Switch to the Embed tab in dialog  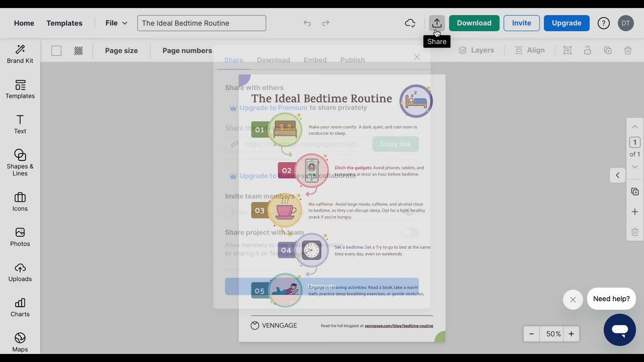click(x=315, y=60)
